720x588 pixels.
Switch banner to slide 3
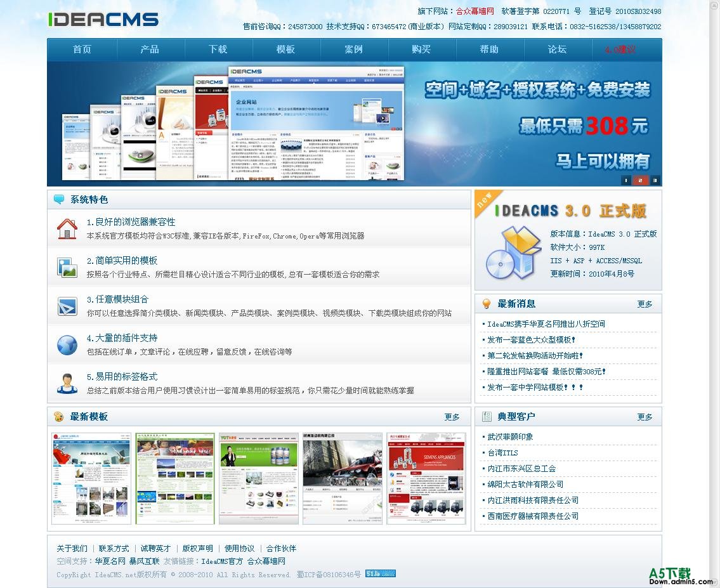pos(655,180)
